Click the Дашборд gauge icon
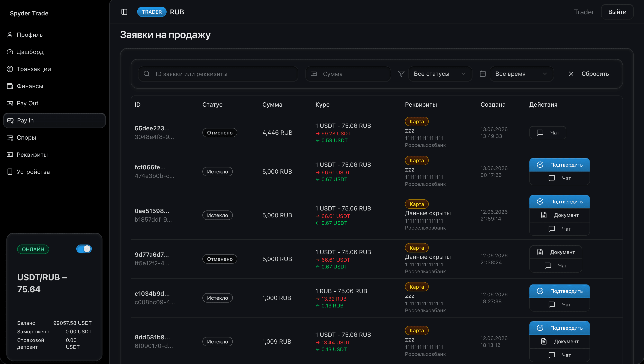Screen dimensions: 644x364 coord(10,52)
